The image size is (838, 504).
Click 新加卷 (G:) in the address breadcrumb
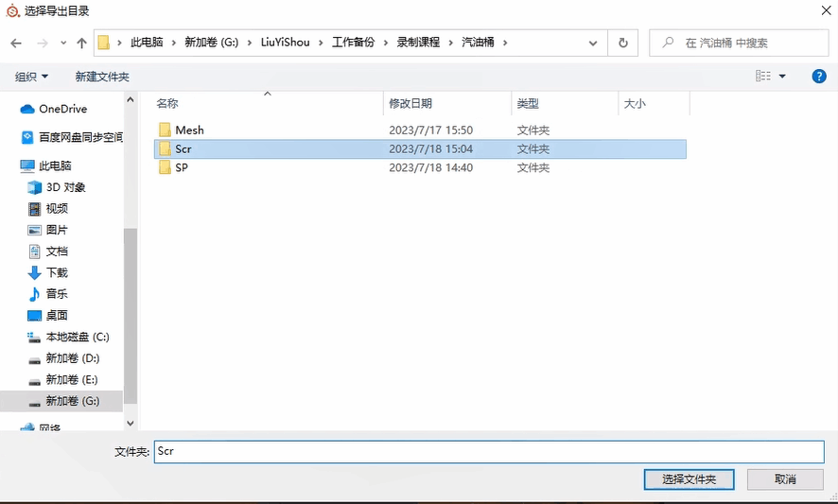(211, 43)
